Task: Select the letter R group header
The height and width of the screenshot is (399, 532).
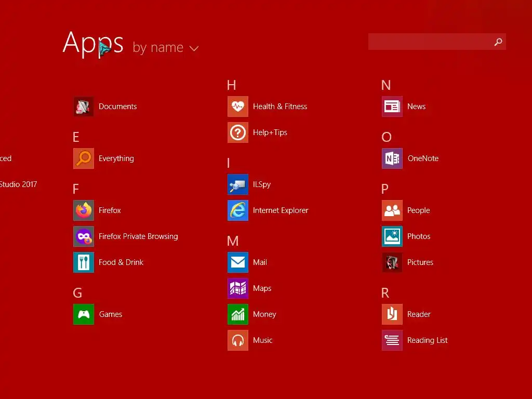Action: pos(385,293)
